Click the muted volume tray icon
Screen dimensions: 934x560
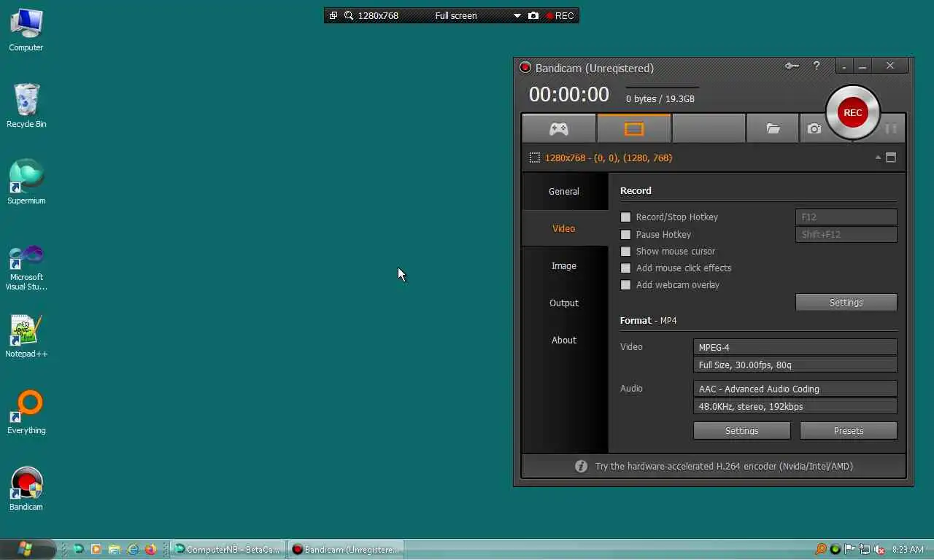click(x=880, y=550)
